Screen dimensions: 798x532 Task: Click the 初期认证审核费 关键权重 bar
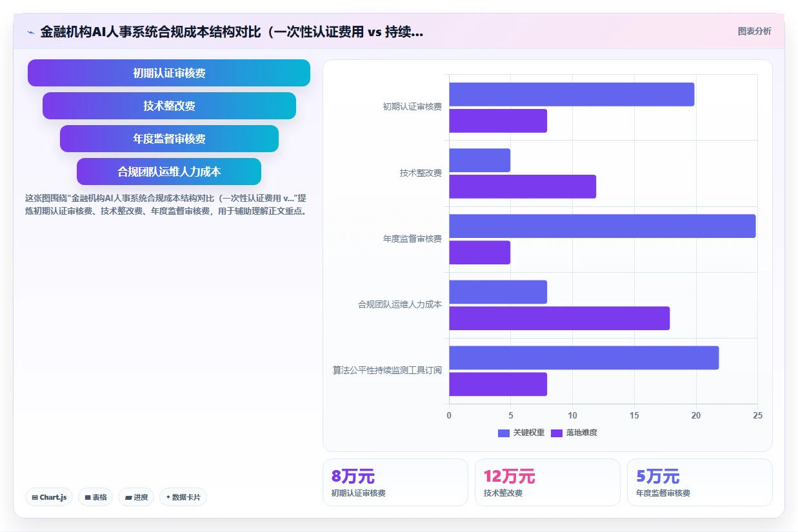pyautogui.click(x=572, y=94)
